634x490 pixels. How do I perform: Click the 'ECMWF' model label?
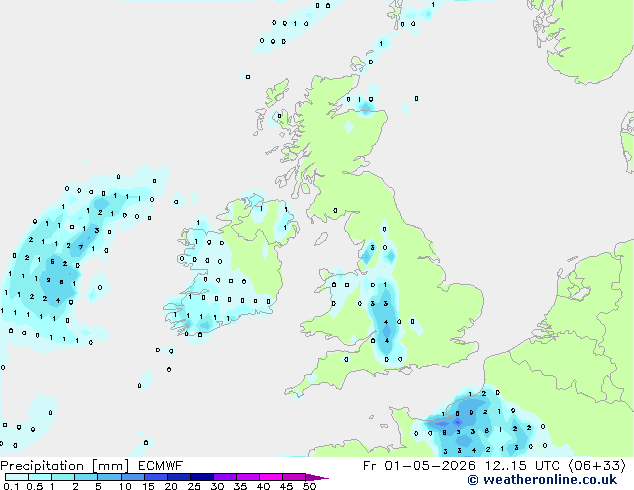(160, 466)
